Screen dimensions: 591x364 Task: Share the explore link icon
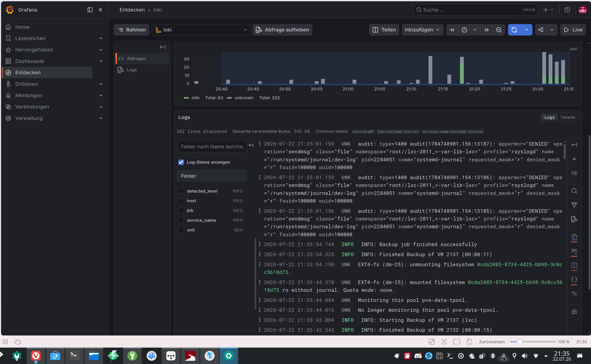(541, 30)
